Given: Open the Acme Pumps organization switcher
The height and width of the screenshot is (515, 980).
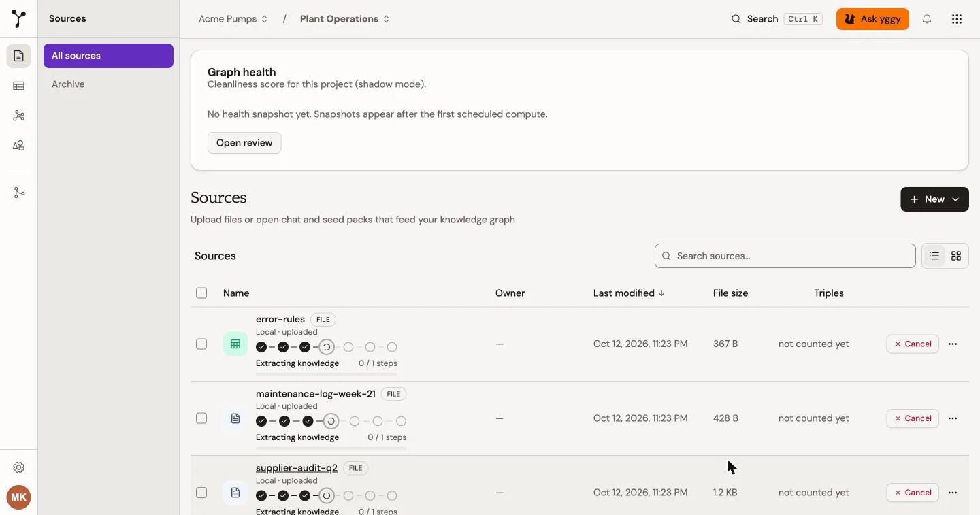Looking at the screenshot, I should tap(233, 19).
